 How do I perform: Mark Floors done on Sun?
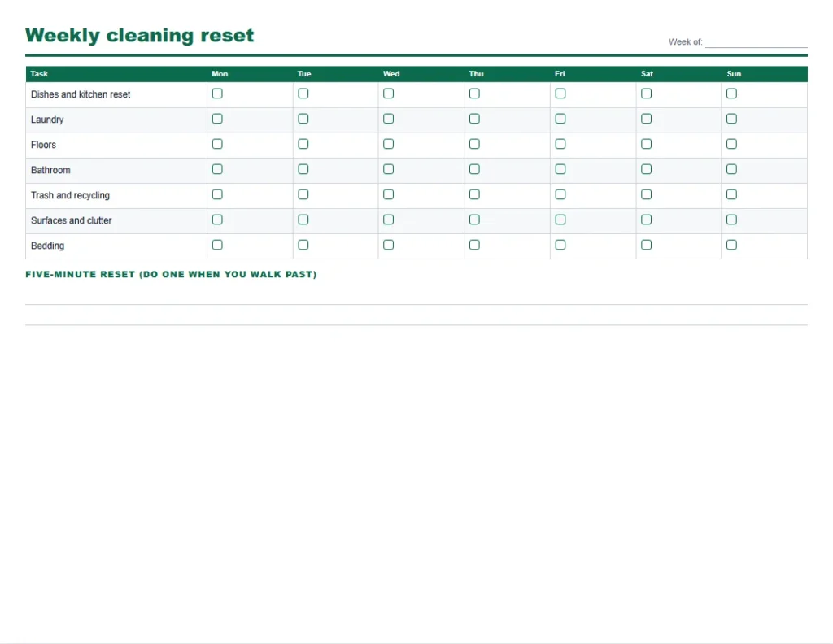[x=731, y=144]
